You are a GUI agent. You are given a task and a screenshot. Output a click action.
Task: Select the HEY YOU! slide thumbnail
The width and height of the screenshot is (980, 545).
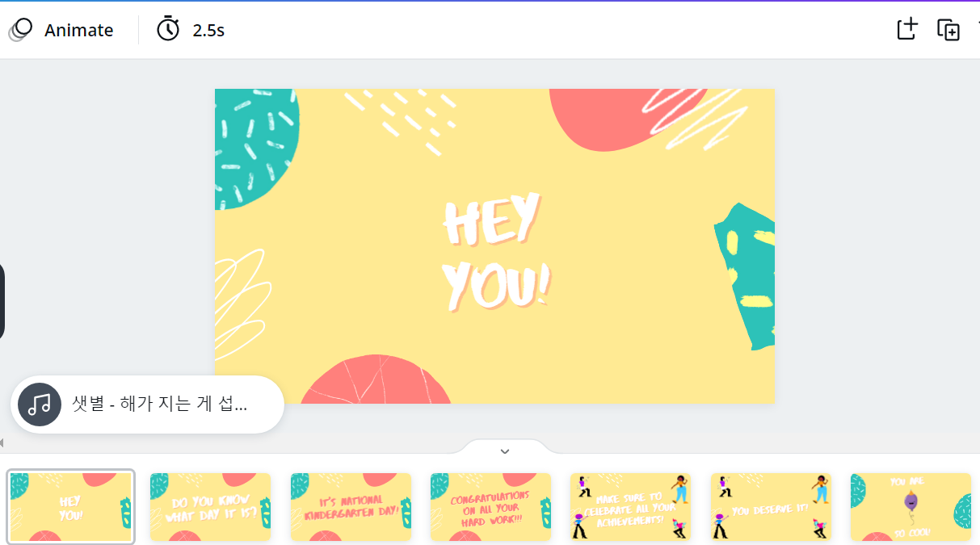(x=70, y=507)
